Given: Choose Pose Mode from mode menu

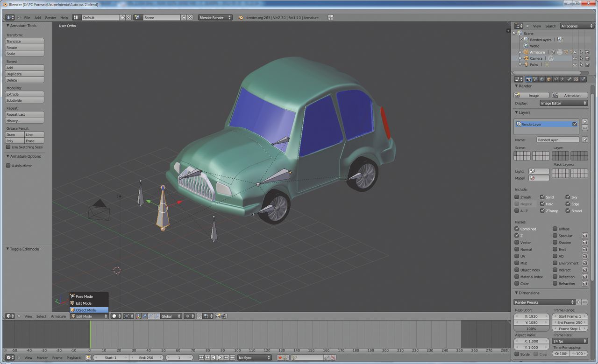Looking at the screenshot, I should point(89,296).
